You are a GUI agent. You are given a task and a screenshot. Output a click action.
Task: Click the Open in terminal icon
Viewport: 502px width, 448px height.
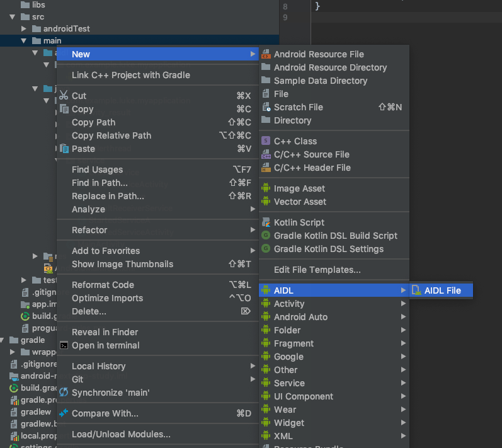64,345
